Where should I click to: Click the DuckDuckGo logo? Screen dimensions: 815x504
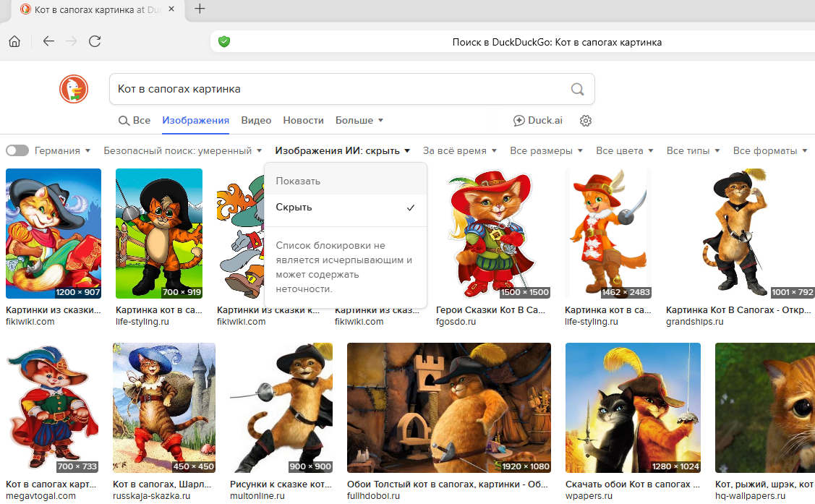point(74,89)
